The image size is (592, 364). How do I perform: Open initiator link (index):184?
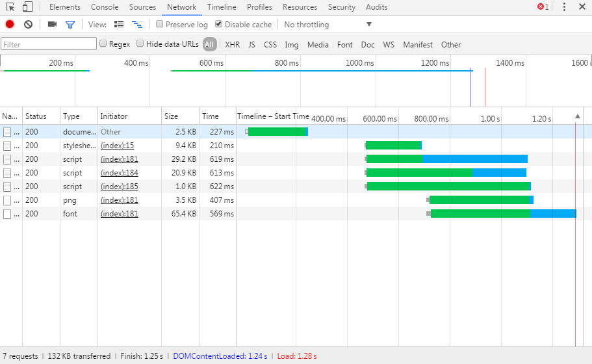(x=120, y=173)
